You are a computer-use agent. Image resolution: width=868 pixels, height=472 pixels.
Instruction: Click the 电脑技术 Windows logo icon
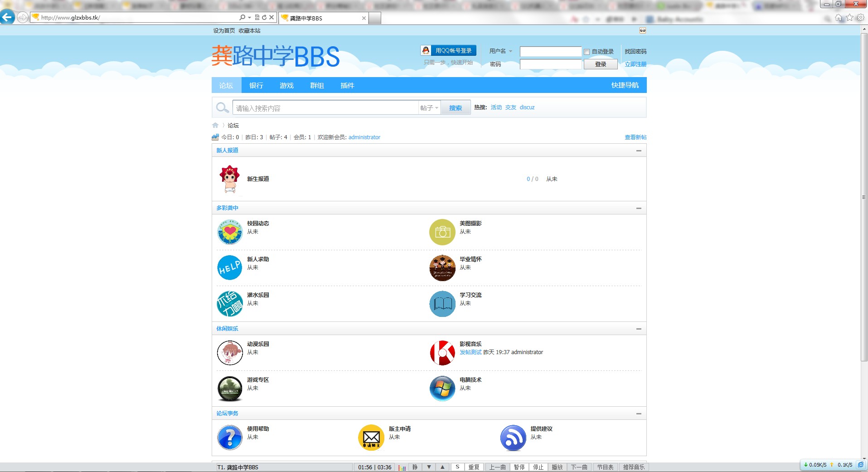[x=442, y=389]
